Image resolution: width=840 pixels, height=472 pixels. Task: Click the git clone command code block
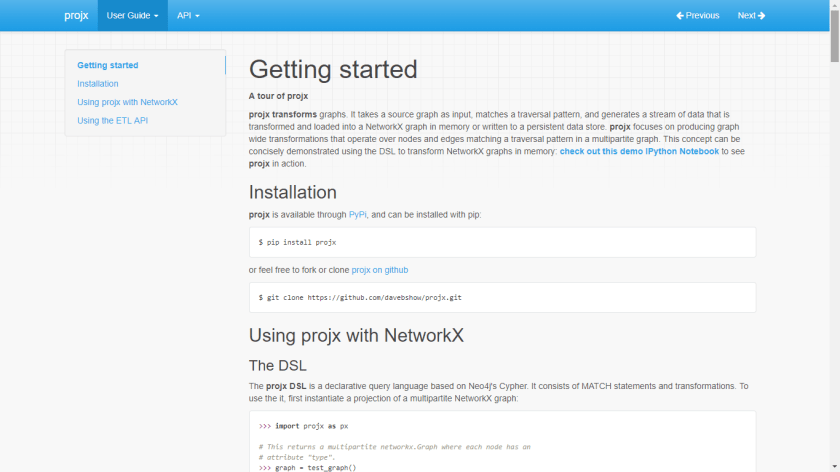502,297
